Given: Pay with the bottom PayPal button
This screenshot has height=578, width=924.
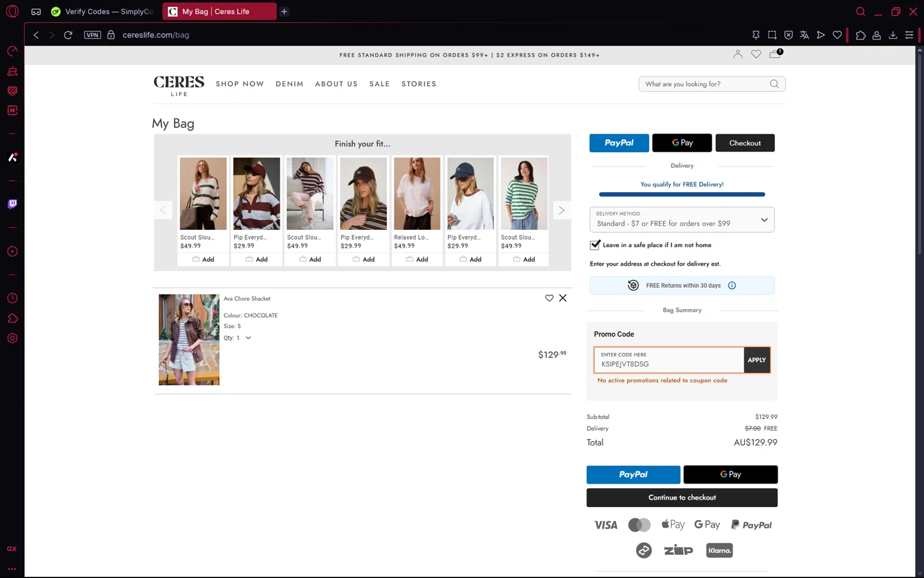Looking at the screenshot, I should coord(633,474).
